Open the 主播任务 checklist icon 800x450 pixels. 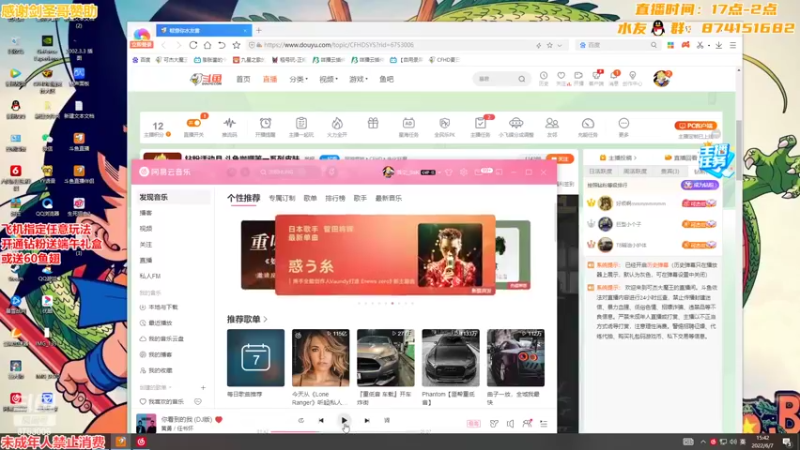[480, 123]
